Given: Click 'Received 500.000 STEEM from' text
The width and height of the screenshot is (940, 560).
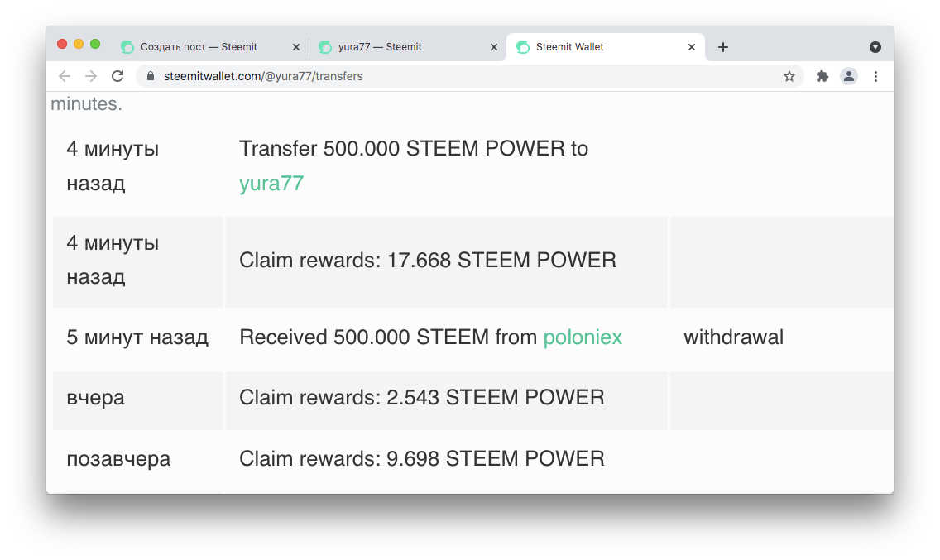Looking at the screenshot, I should click(388, 337).
